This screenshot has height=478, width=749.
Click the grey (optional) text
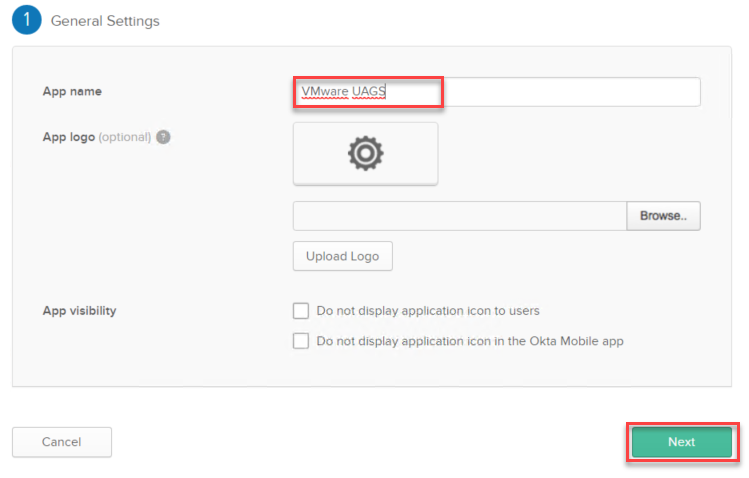click(x=125, y=137)
